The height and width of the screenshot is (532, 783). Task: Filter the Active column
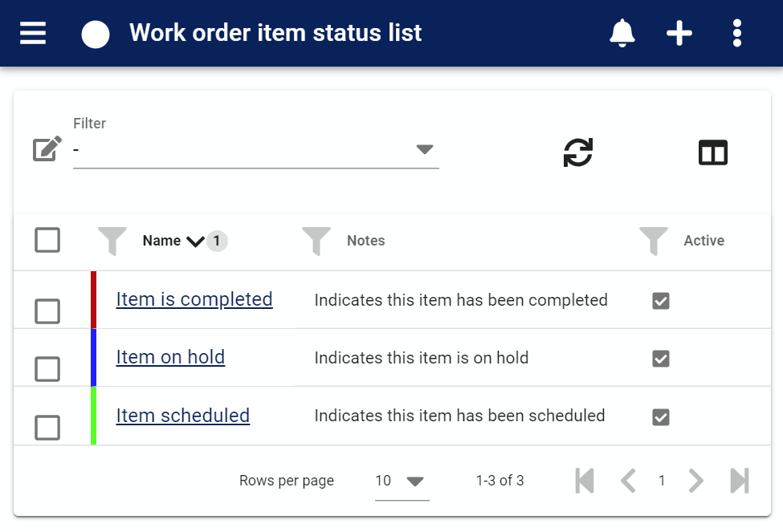653,241
